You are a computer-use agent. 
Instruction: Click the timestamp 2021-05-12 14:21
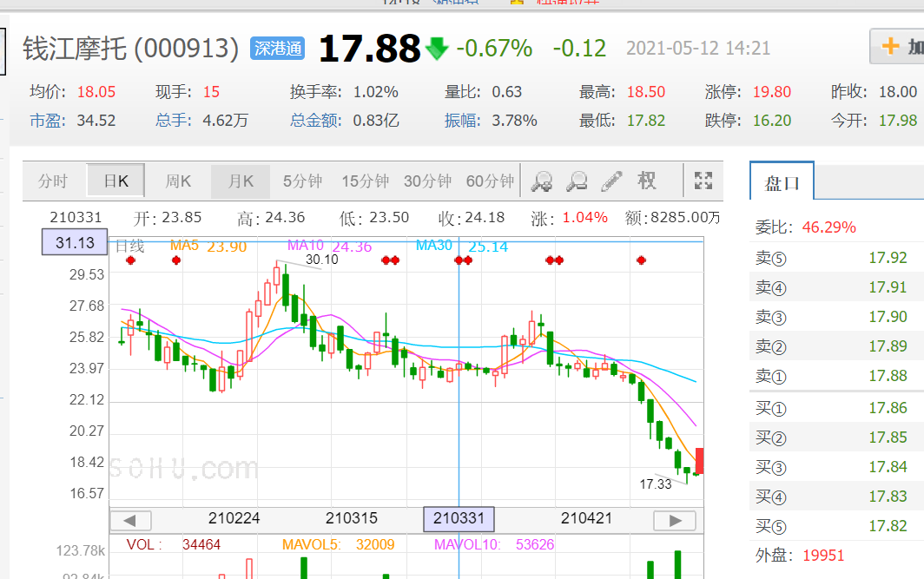697,49
